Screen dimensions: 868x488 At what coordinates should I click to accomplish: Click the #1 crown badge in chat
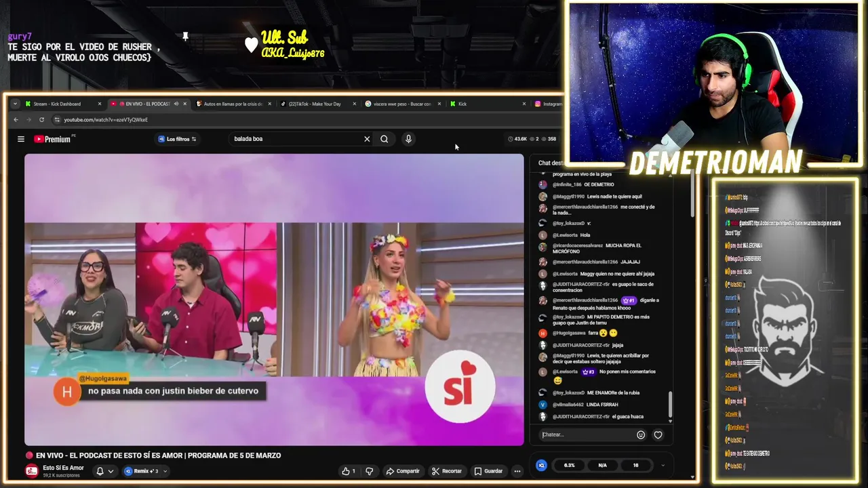click(629, 300)
